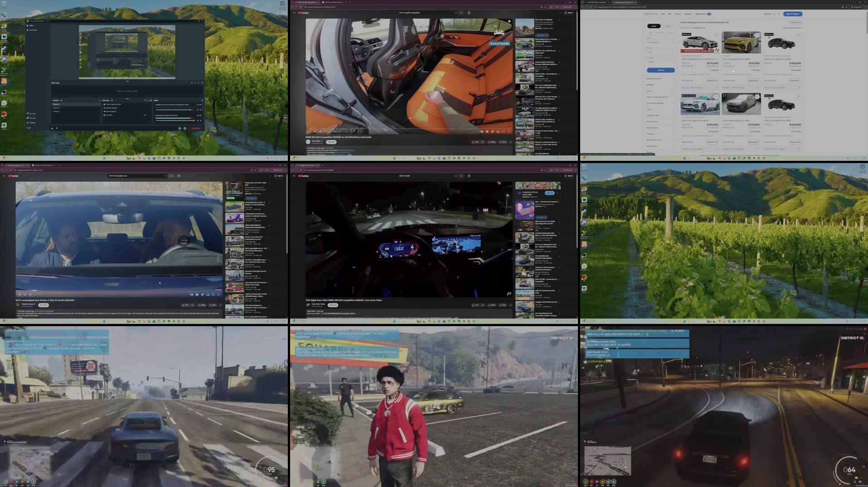Open the Sort by Best match dropdown
868x487 pixels.
[793, 28]
